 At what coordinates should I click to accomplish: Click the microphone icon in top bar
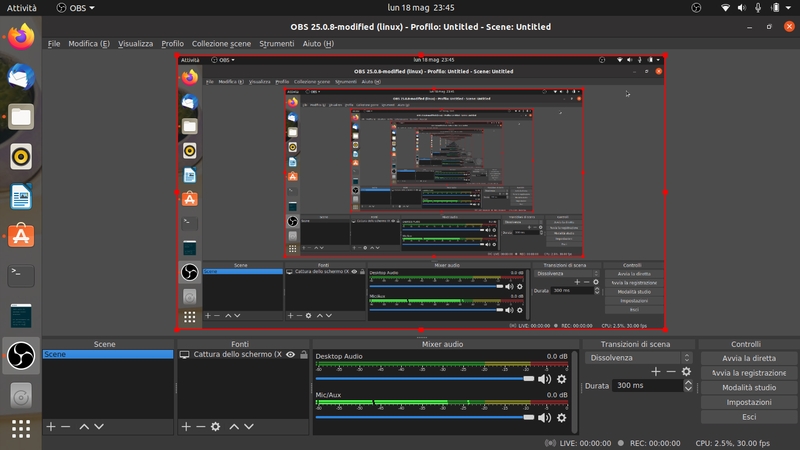(x=758, y=8)
